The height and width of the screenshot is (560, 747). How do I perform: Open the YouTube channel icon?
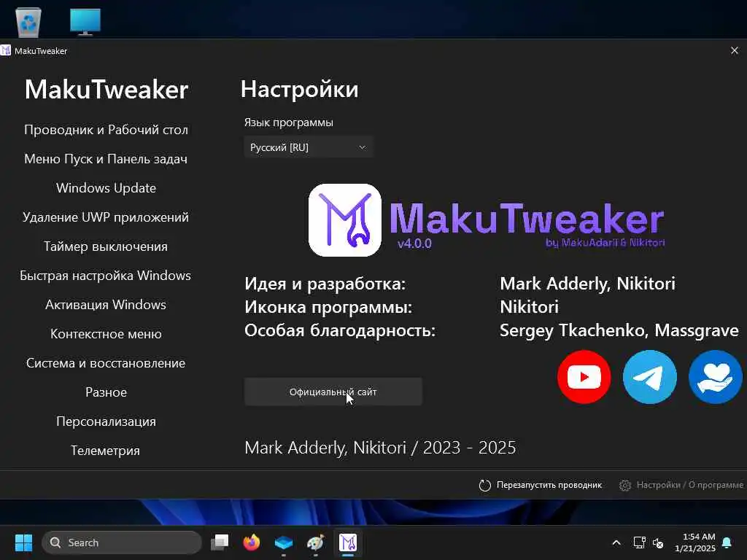[584, 377]
